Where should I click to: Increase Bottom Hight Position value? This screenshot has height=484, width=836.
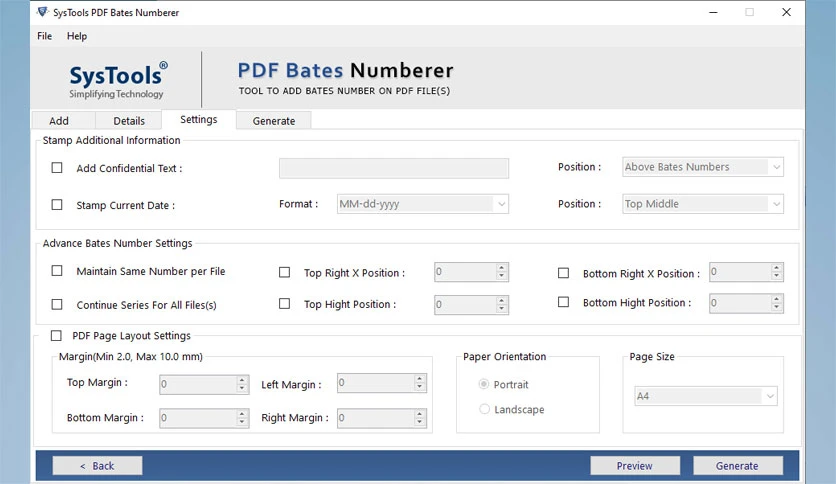[777, 299]
